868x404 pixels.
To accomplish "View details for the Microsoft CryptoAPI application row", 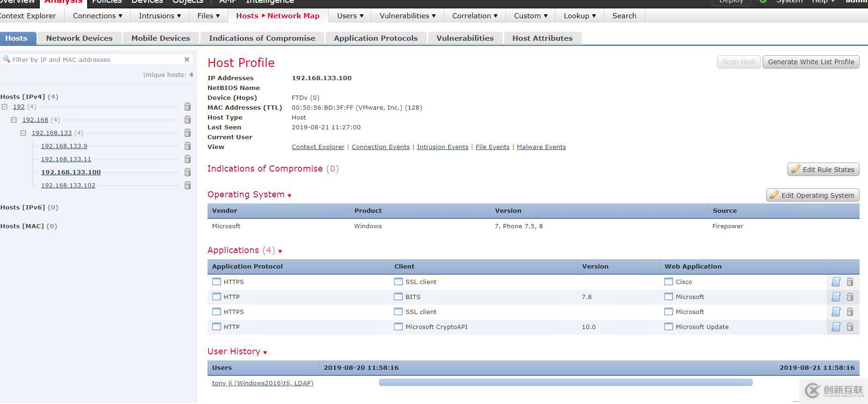I will point(836,327).
